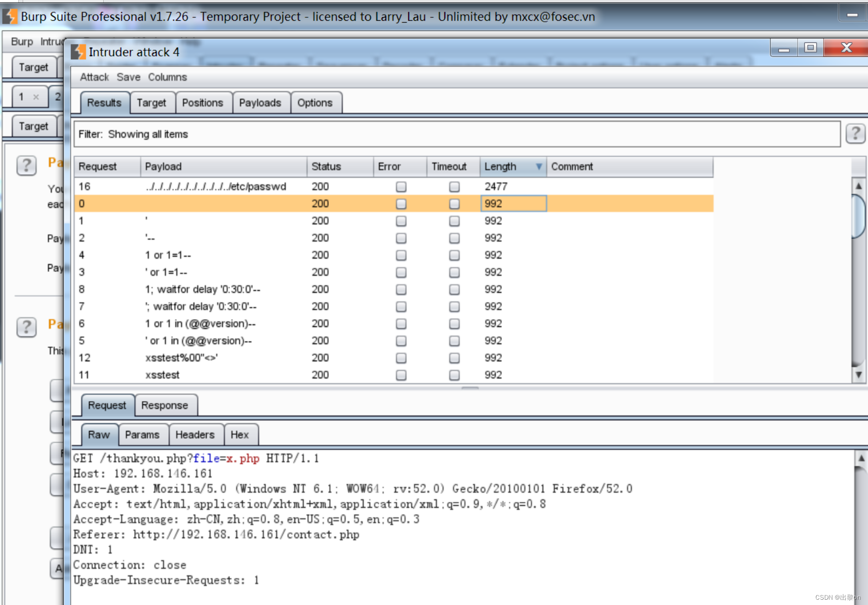Click request viewer scroll up arrow
This screenshot has height=605, width=868.
tap(861, 458)
